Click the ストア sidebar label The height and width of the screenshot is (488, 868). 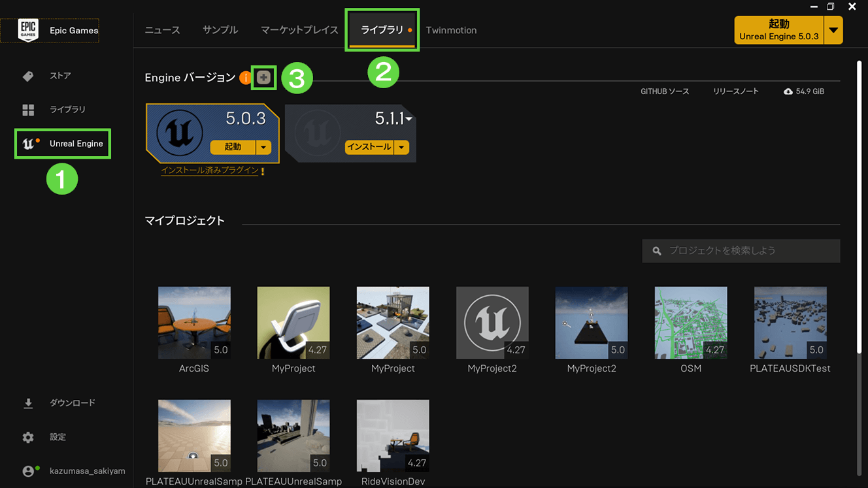(x=60, y=76)
